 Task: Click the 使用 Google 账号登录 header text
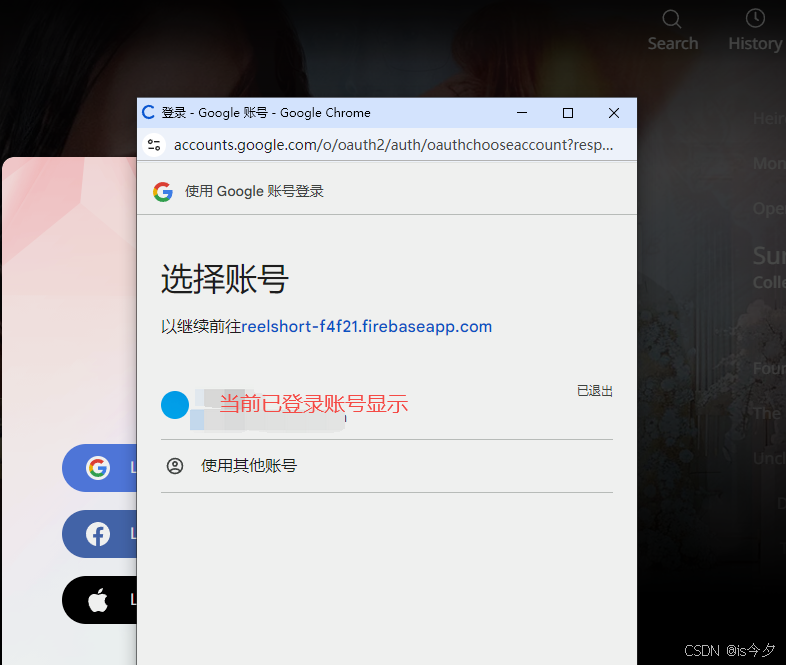[254, 191]
